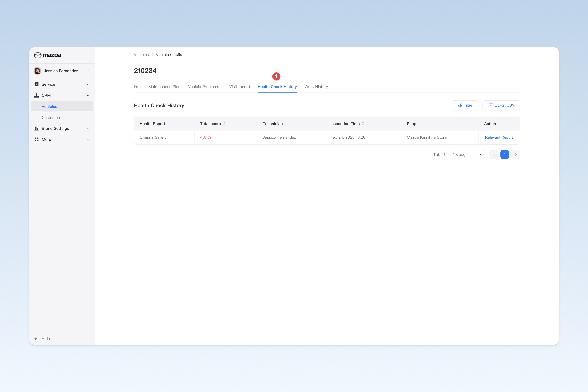Viewport: 588px width, 392px height.
Task: Collapse the CRM section chevron
Action: pyautogui.click(x=88, y=96)
